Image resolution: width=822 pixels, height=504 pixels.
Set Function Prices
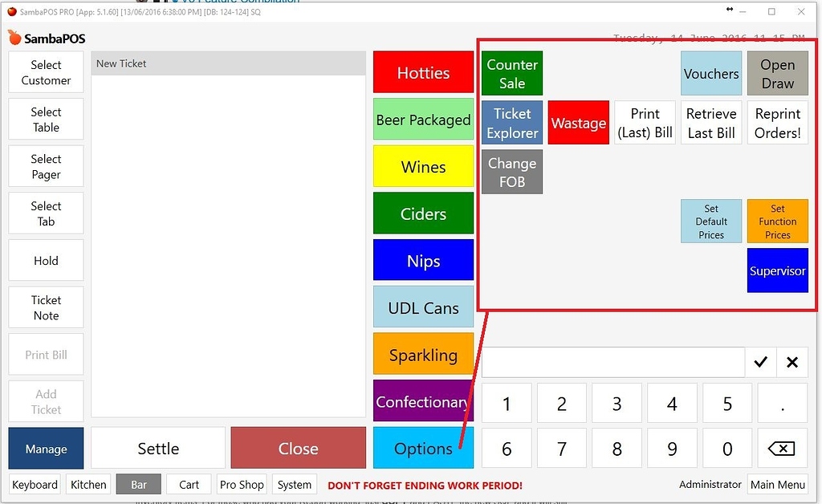(777, 221)
